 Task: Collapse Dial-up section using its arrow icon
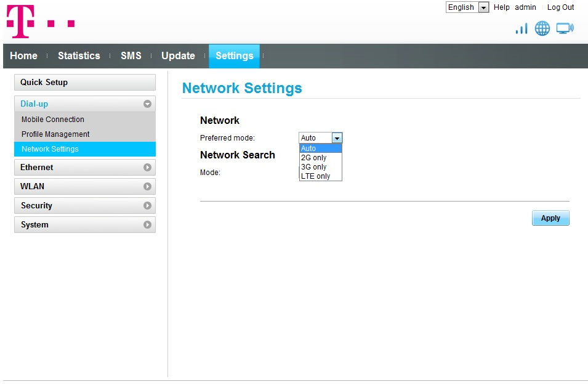[x=147, y=104]
